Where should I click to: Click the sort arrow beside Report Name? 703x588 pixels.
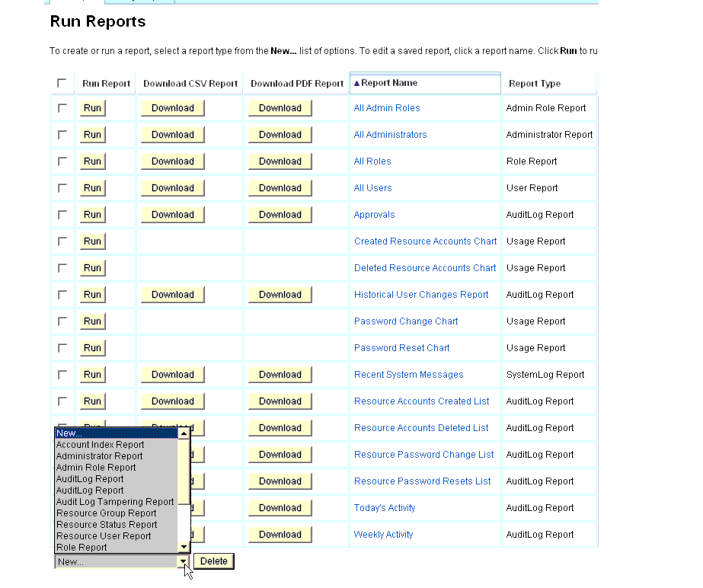[x=357, y=84]
